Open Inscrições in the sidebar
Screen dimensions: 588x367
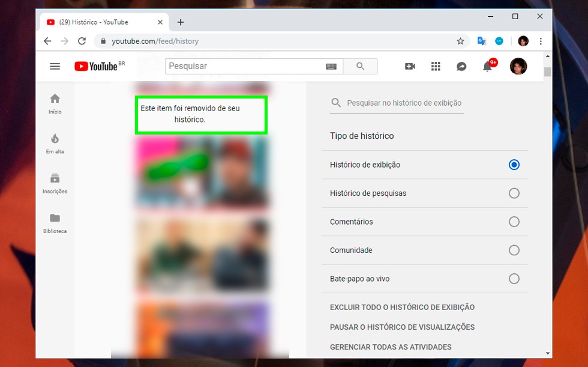click(55, 183)
